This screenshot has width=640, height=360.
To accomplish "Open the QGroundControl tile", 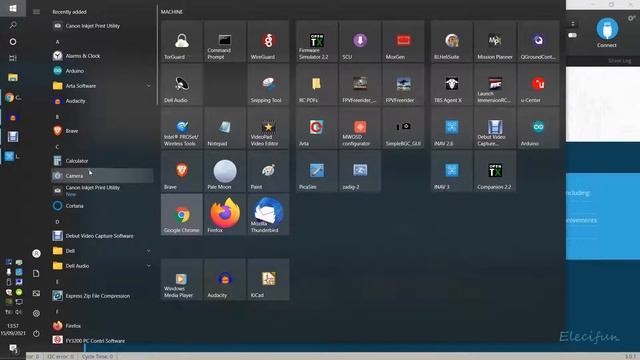I will [538, 42].
